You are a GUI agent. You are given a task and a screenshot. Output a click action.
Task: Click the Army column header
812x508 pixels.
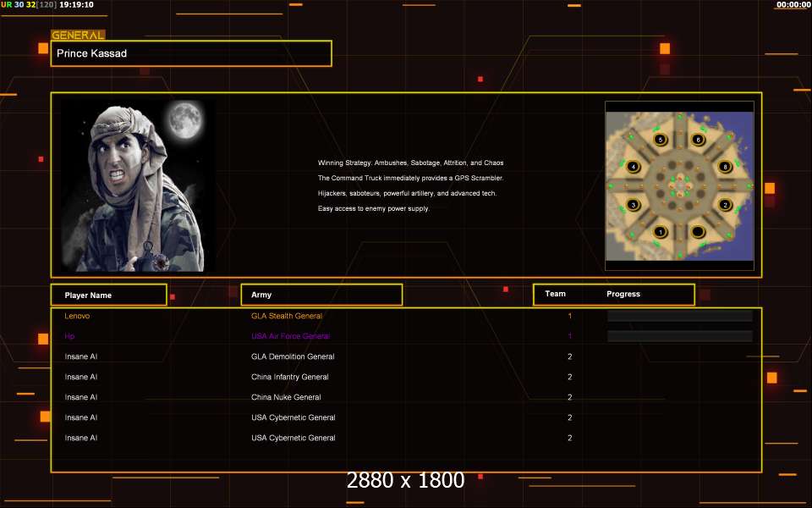[x=321, y=295]
